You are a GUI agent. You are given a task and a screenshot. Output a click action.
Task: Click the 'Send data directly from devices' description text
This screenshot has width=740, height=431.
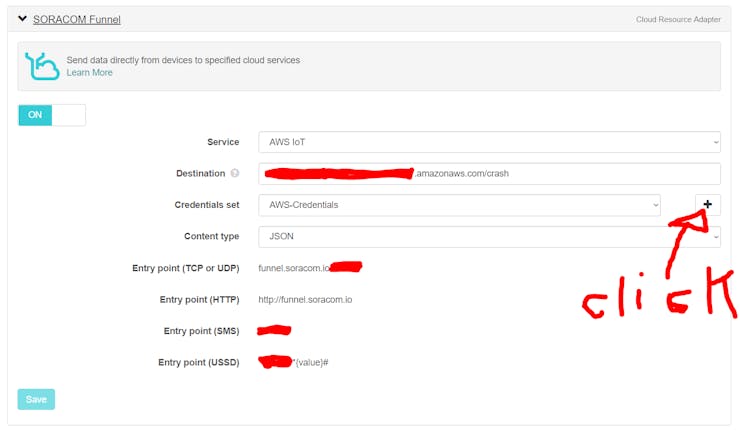[183, 60]
